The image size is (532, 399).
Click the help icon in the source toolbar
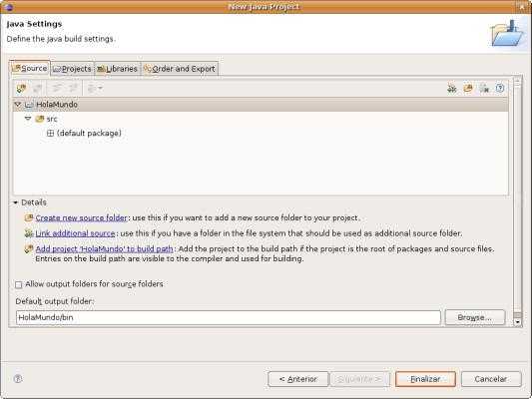coord(500,89)
